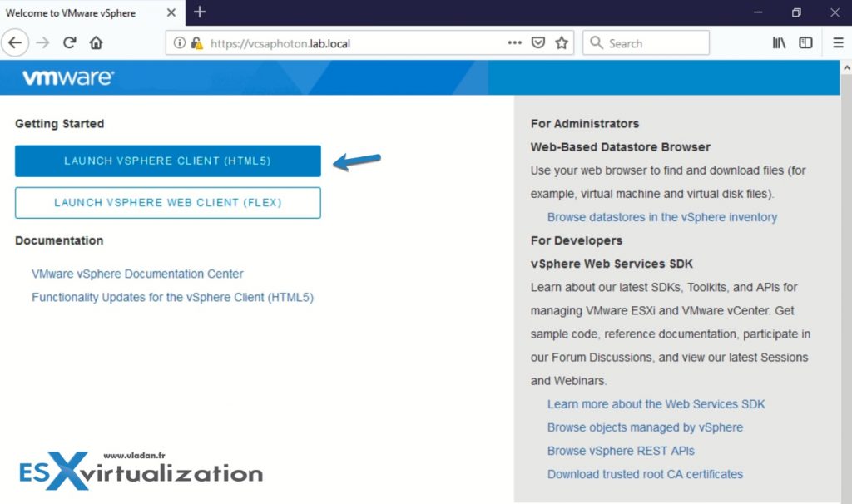The image size is (852, 504).
Task: Bookmark this page with the star icon
Action: [x=562, y=42]
